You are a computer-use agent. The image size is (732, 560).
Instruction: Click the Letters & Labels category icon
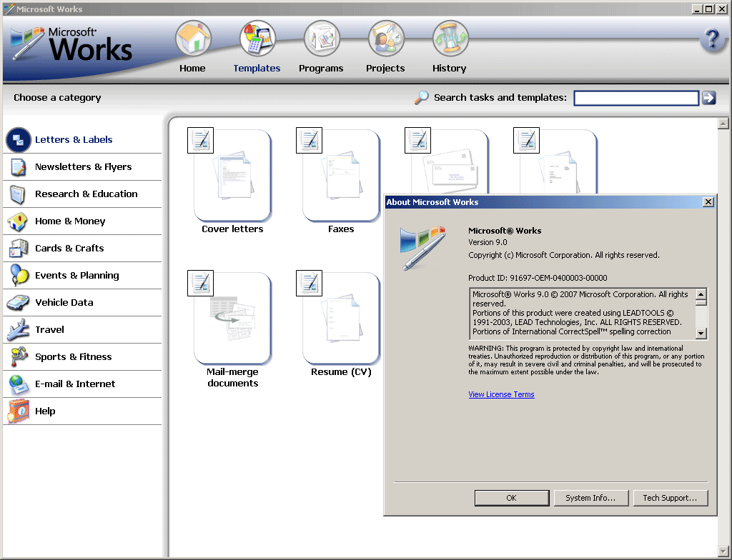pyautogui.click(x=18, y=139)
